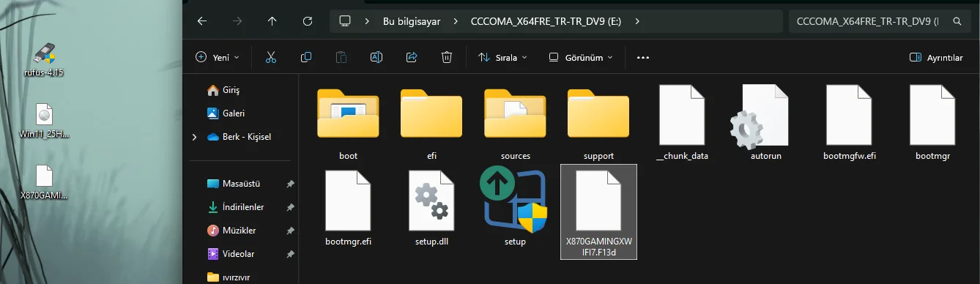Select the support folder
980x284 pixels.
(598, 123)
